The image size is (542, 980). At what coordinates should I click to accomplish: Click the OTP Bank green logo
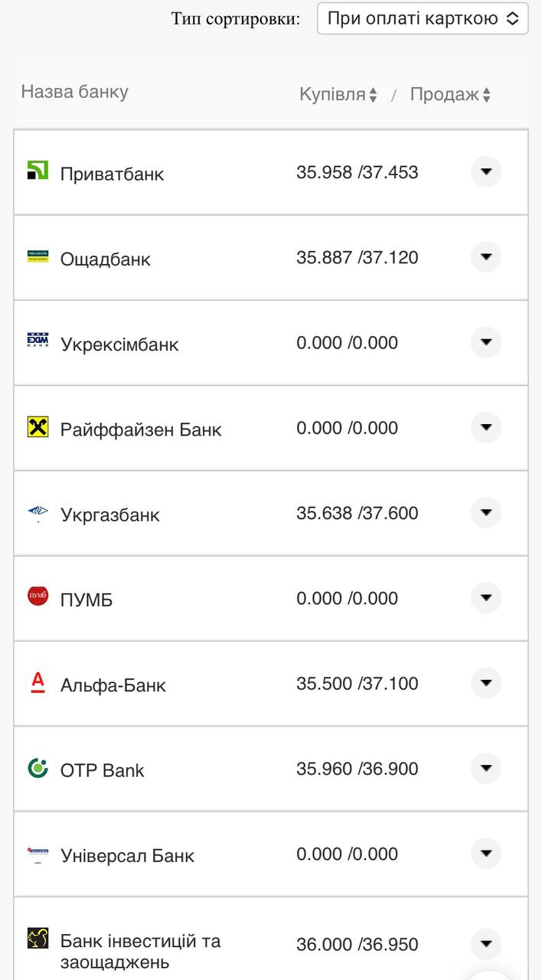coord(38,768)
